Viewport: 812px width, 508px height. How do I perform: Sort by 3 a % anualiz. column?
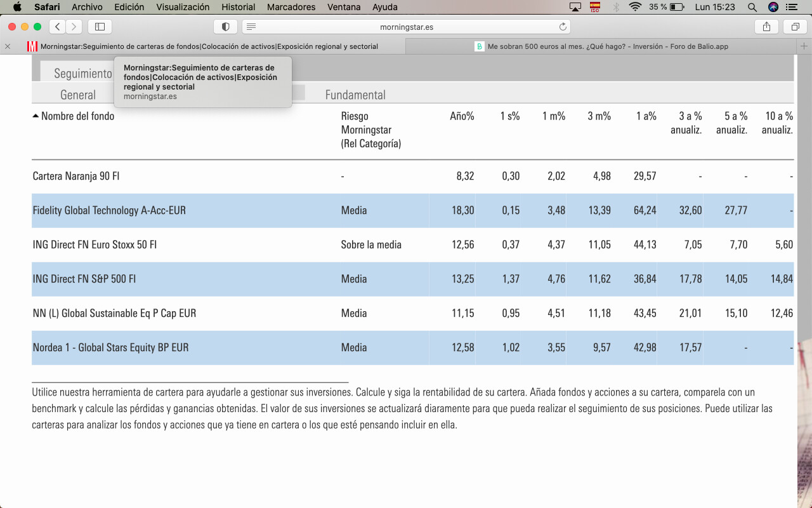tap(686, 123)
